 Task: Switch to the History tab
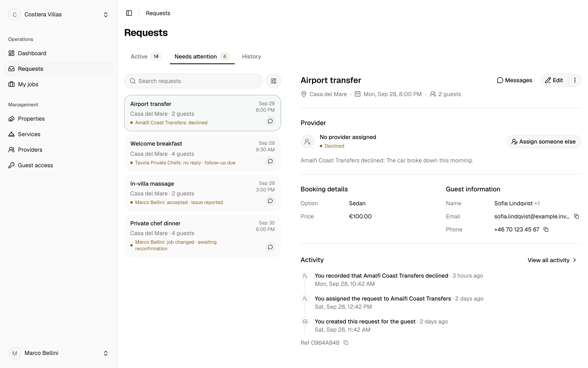click(252, 56)
